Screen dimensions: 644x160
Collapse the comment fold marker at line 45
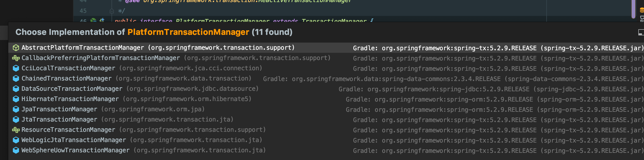112,11
